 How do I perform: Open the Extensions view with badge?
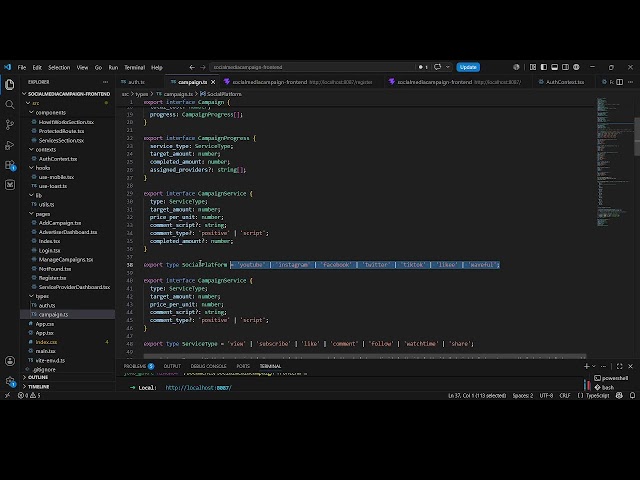point(10,165)
